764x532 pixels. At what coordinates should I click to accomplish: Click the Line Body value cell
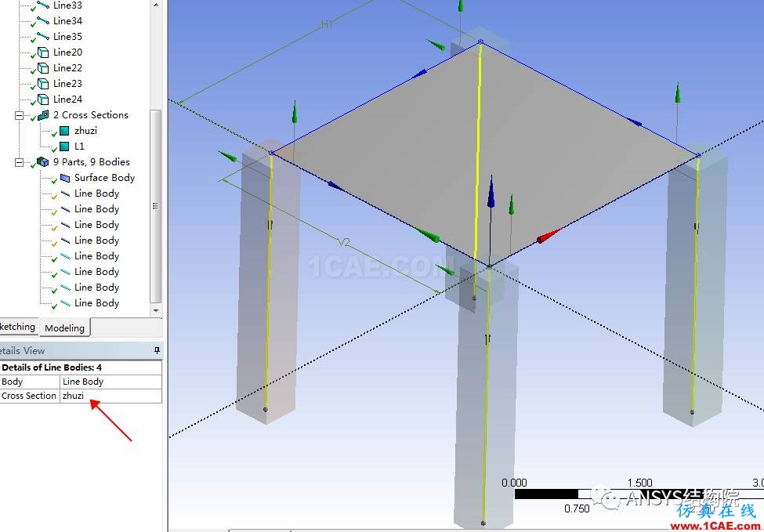pyautogui.click(x=110, y=382)
